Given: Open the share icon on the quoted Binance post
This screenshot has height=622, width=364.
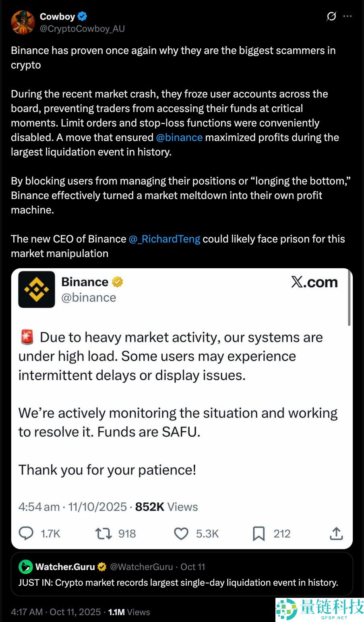Looking at the screenshot, I should tap(336, 533).
